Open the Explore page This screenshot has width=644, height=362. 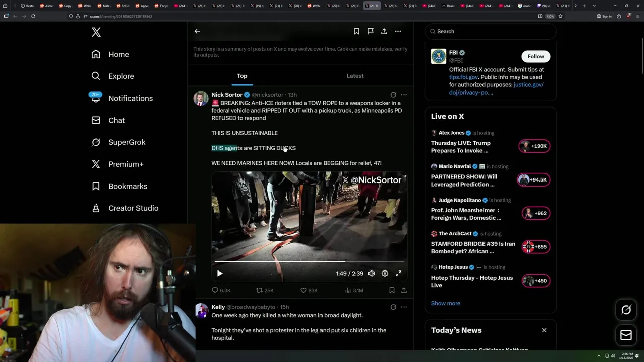click(113, 76)
